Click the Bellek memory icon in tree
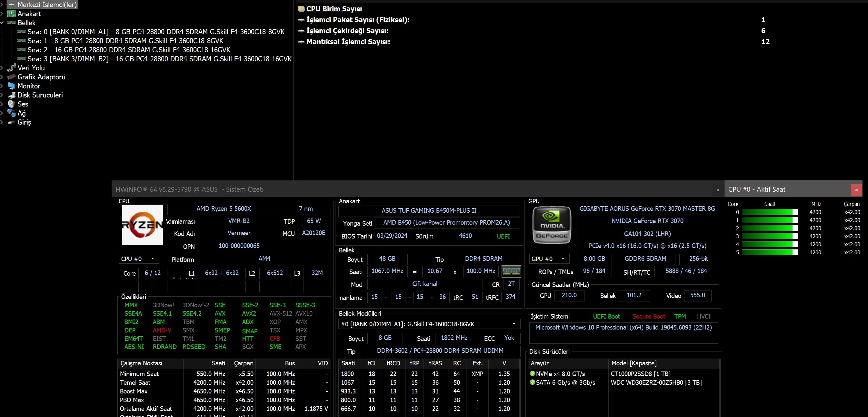The image size is (868, 417). tap(12, 23)
